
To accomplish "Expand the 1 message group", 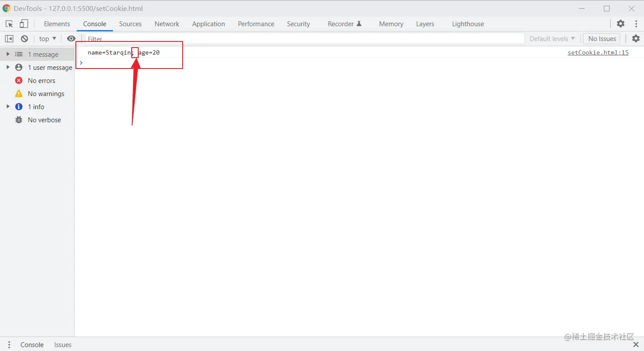I will point(8,54).
